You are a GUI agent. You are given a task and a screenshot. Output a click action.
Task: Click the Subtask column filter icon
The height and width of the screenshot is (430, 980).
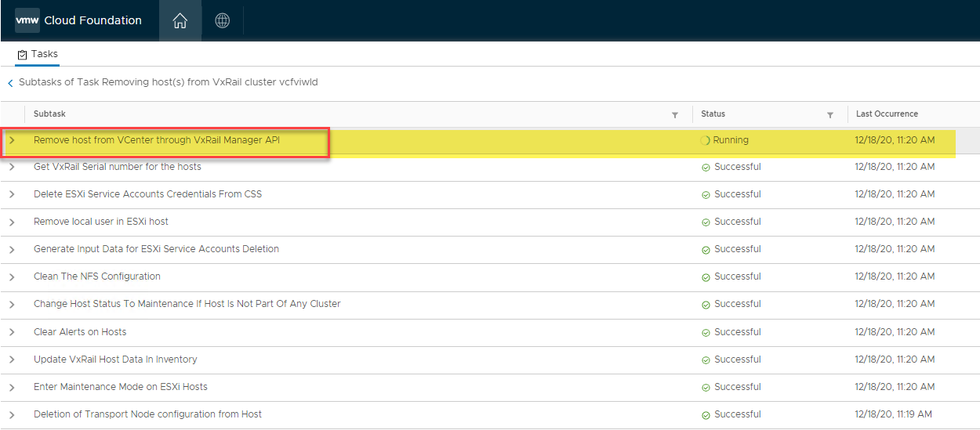[x=675, y=115]
